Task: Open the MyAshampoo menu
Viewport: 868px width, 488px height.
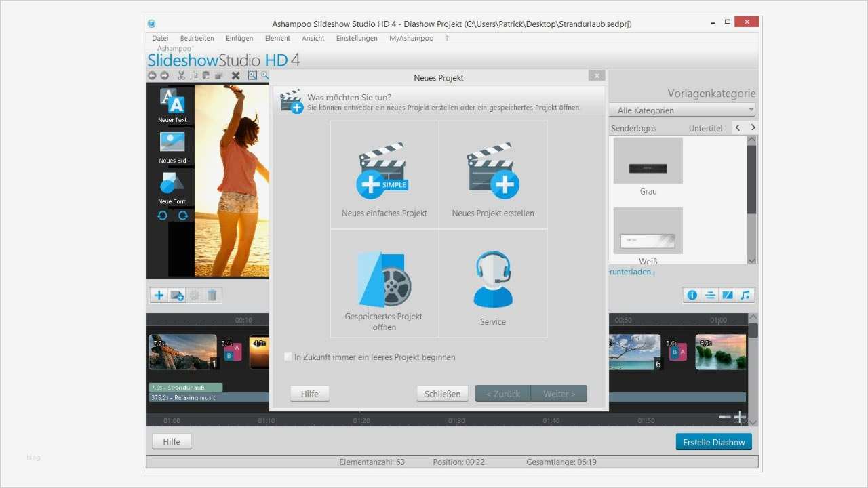Action: (x=411, y=38)
